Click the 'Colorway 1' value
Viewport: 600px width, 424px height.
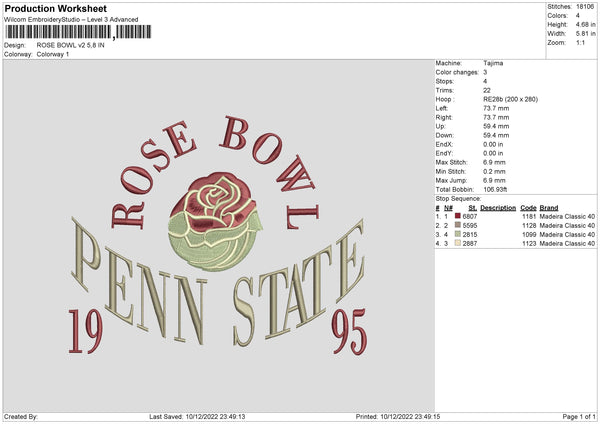(x=53, y=54)
